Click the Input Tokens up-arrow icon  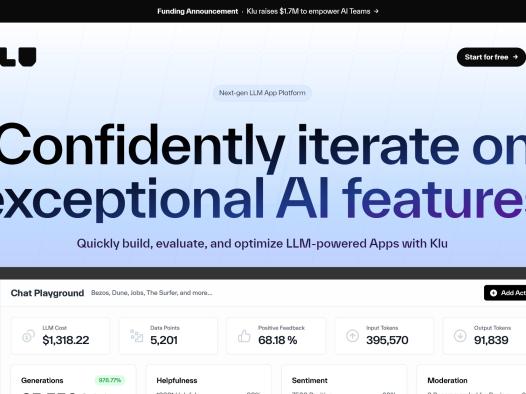pyautogui.click(x=352, y=336)
